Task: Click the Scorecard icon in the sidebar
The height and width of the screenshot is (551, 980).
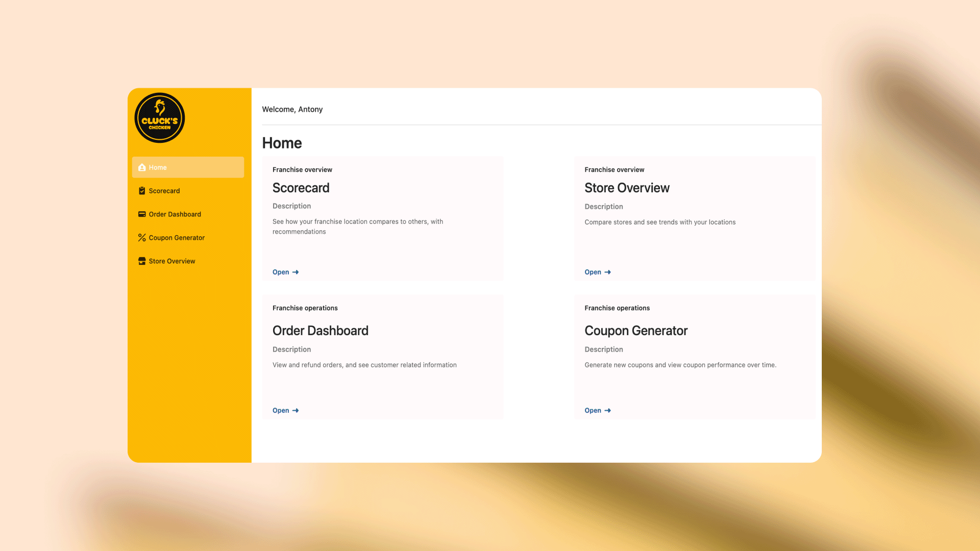Action: coord(142,190)
